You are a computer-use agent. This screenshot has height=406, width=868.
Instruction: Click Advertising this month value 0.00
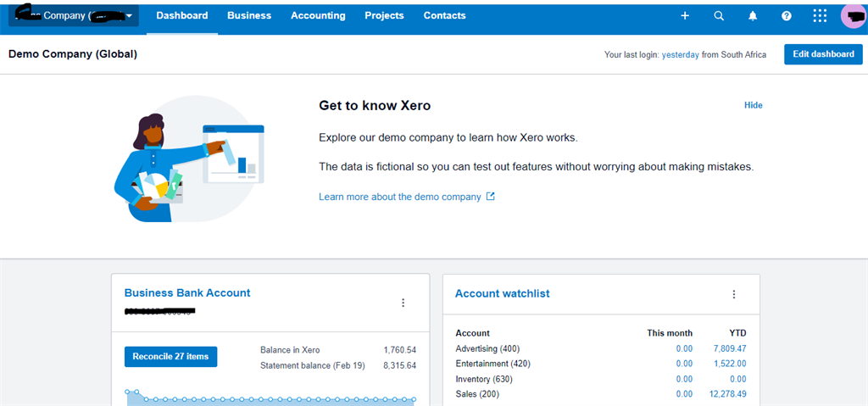[x=684, y=349]
